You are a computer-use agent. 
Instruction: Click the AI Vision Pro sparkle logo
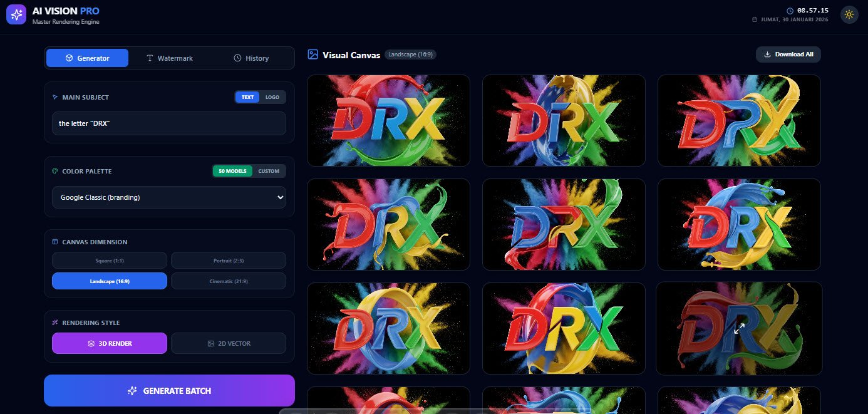[x=16, y=14]
